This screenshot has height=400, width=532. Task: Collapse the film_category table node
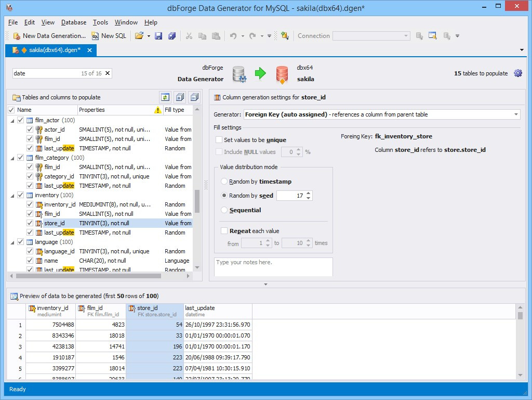(x=12, y=158)
